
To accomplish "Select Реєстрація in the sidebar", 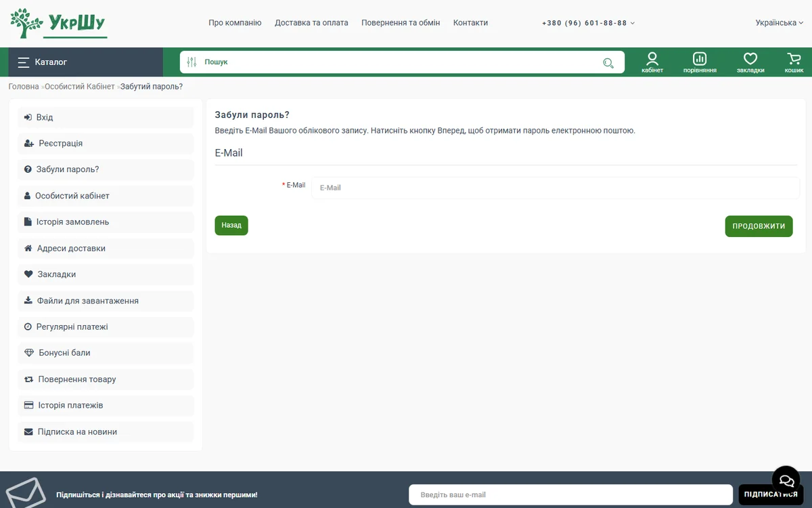I will tap(106, 144).
